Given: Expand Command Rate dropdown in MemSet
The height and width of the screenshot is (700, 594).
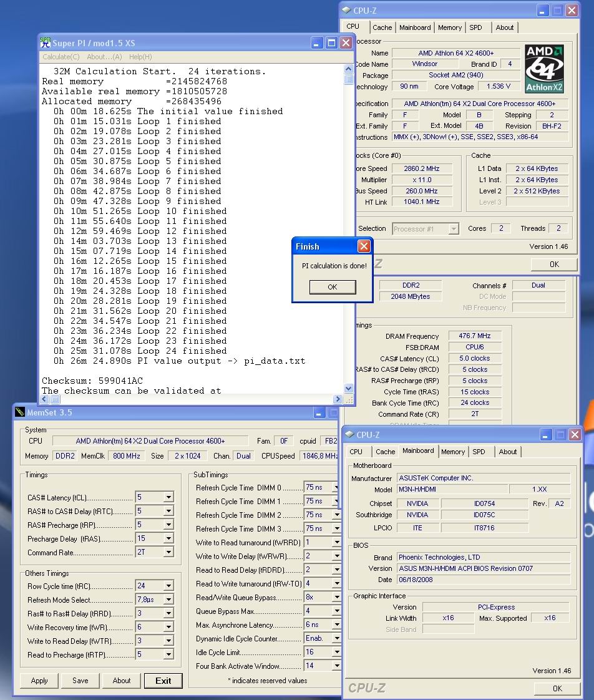Looking at the screenshot, I should 168,552.
